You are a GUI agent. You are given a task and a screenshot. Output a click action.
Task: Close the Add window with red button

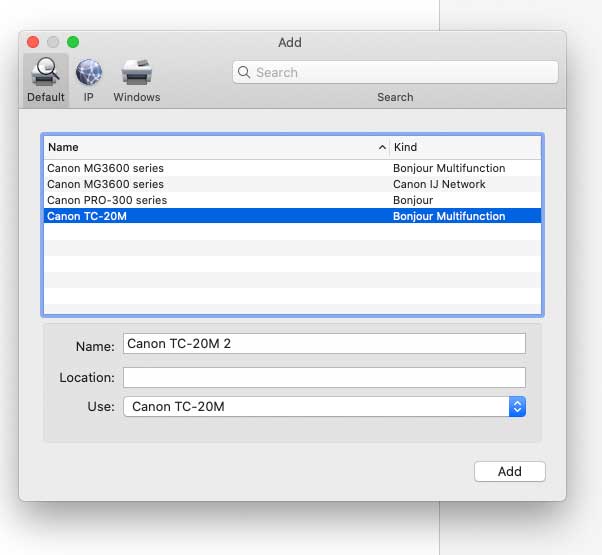[33, 42]
